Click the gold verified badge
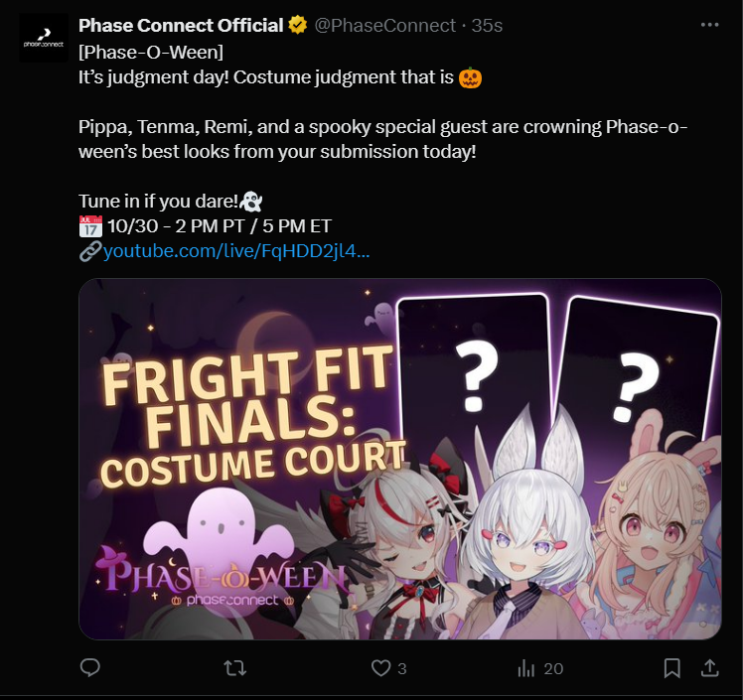743x700 pixels. coord(298,25)
